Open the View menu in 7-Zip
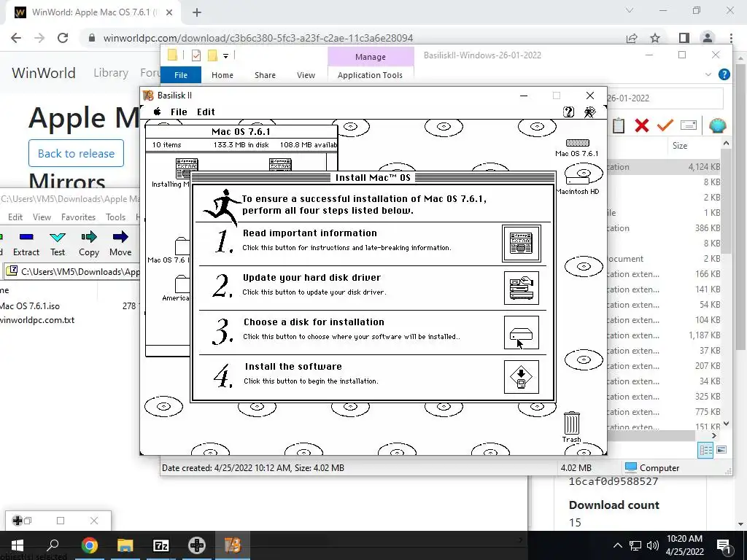 pyautogui.click(x=42, y=217)
